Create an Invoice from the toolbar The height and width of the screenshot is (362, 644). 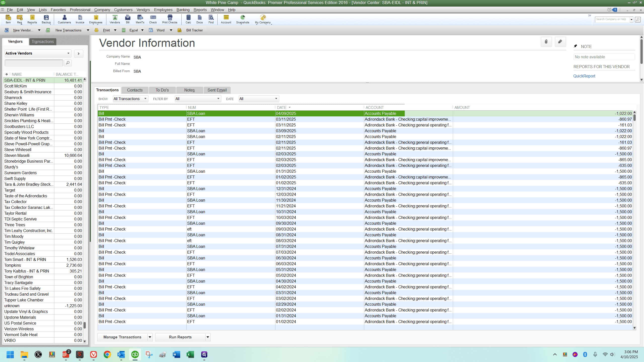[x=80, y=19]
